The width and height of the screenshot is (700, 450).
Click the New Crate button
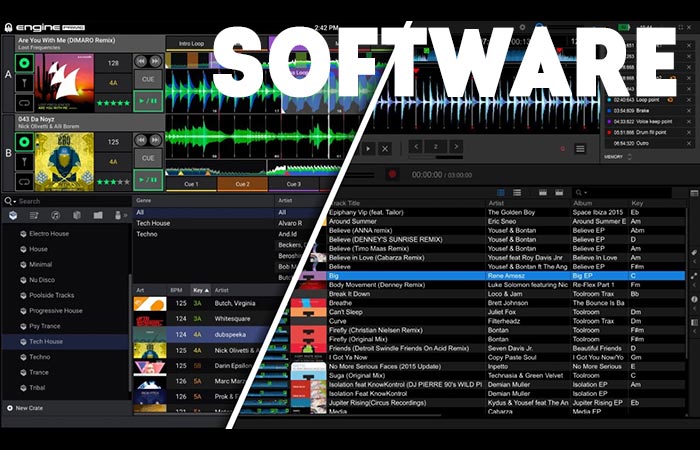pos(25,408)
